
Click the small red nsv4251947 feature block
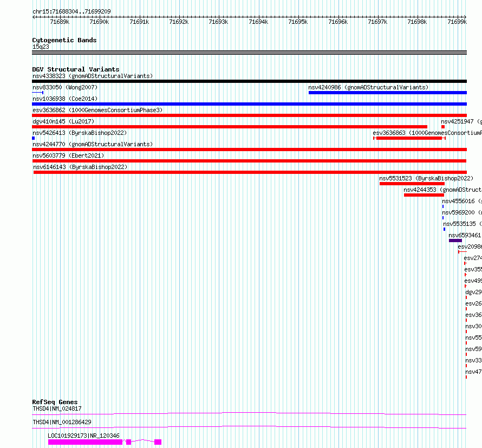coord(443,127)
